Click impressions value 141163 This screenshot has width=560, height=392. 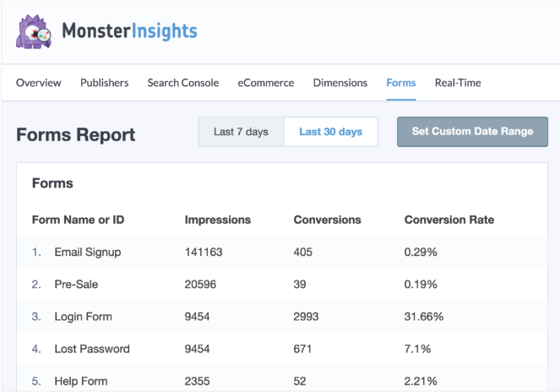tap(204, 253)
